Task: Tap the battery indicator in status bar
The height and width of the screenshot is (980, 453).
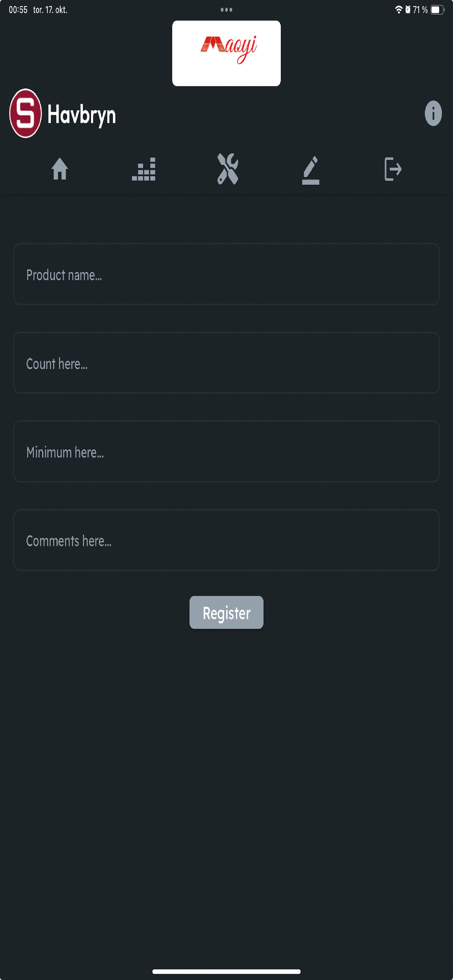Action: tap(437, 10)
